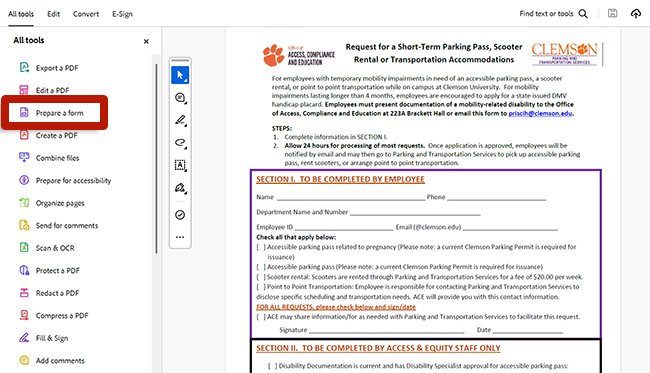
Task: Click the save disk icon
Action: click(x=612, y=13)
